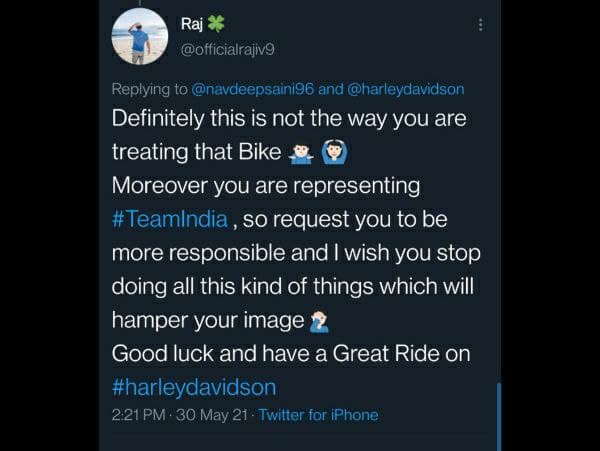Image resolution: width=600 pixels, height=451 pixels.
Task: Click the 2:21 PM timestamp
Action: [140, 414]
